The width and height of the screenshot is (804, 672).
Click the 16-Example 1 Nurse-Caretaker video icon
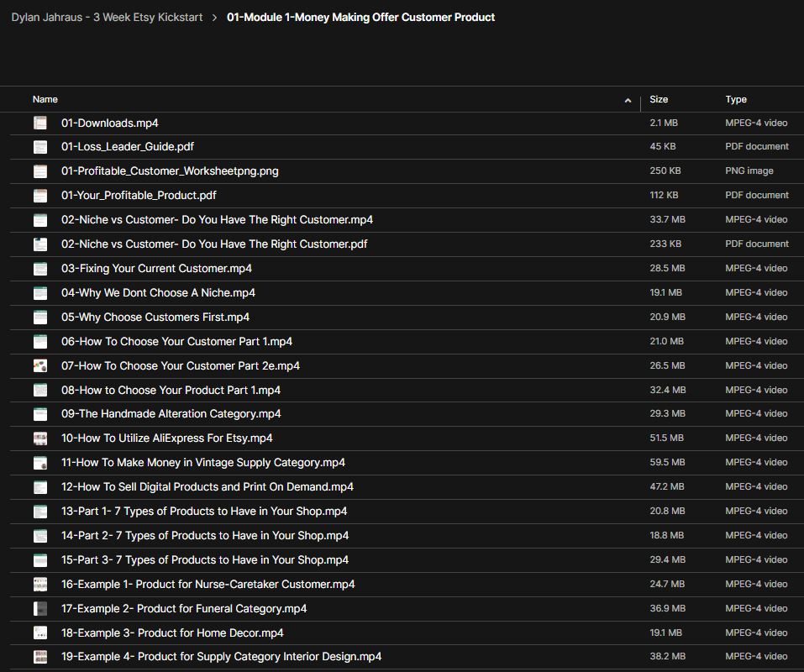40,585
